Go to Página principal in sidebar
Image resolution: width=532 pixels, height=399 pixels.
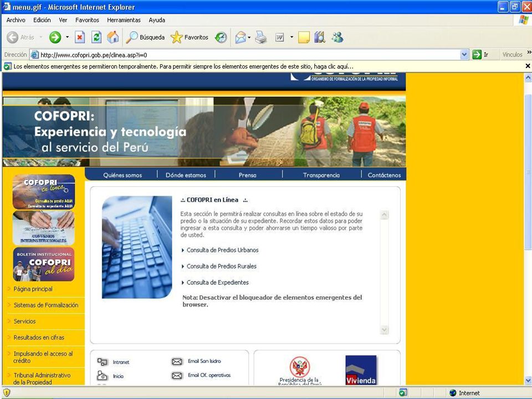33,289
